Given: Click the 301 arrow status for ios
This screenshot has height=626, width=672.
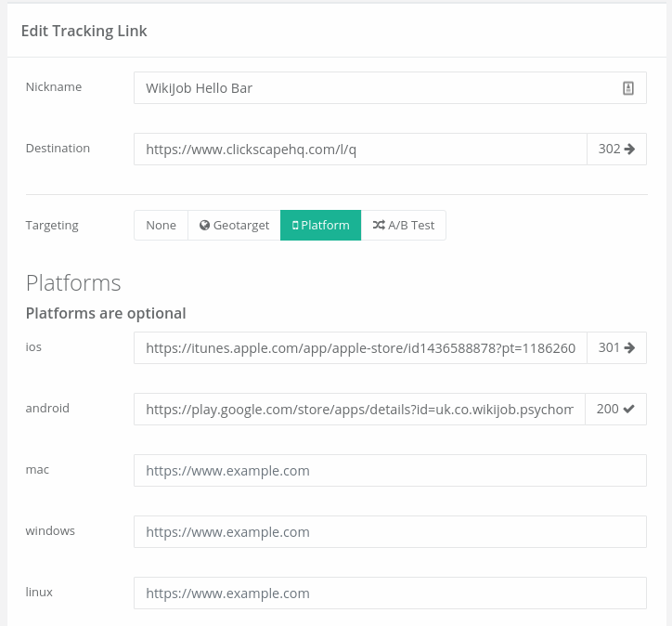Looking at the screenshot, I should pyautogui.click(x=616, y=348).
